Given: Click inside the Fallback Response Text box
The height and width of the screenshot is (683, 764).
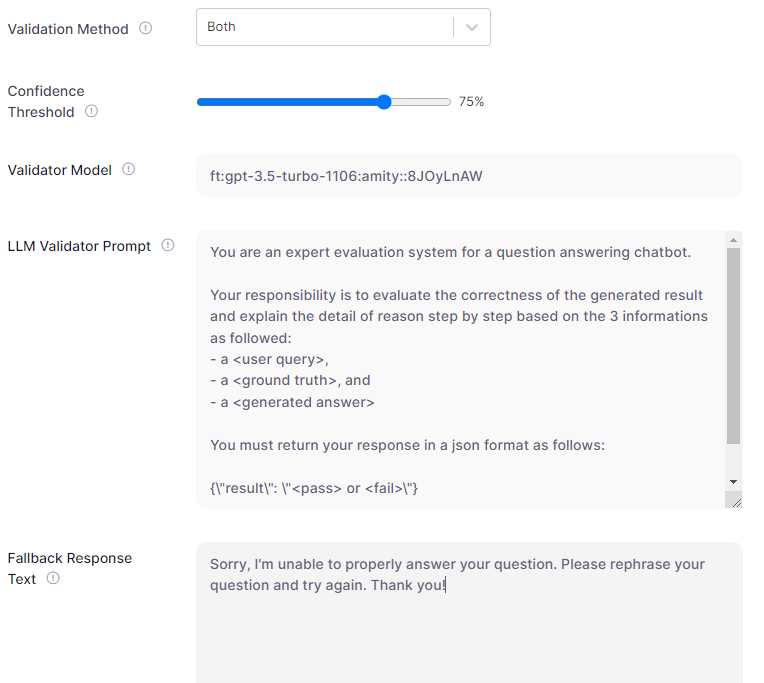Looking at the screenshot, I should pyautogui.click(x=469, y=620).
